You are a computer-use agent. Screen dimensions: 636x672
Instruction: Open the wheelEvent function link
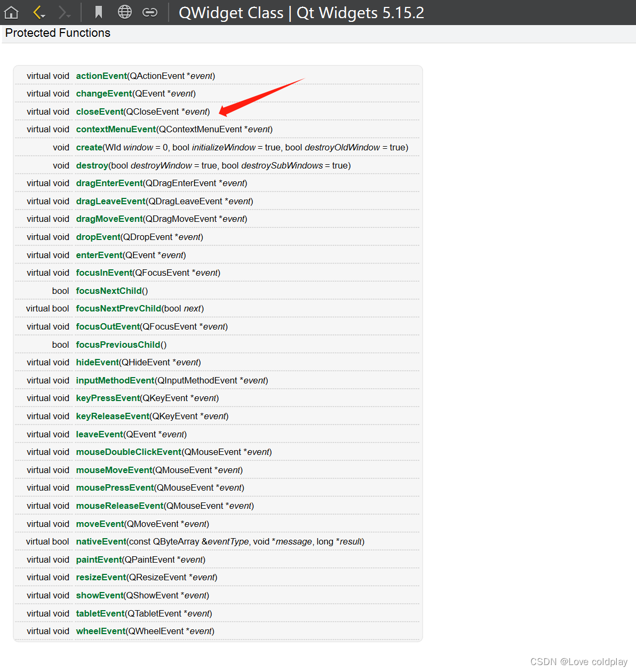pyautogui.click(x=100, y=631)
